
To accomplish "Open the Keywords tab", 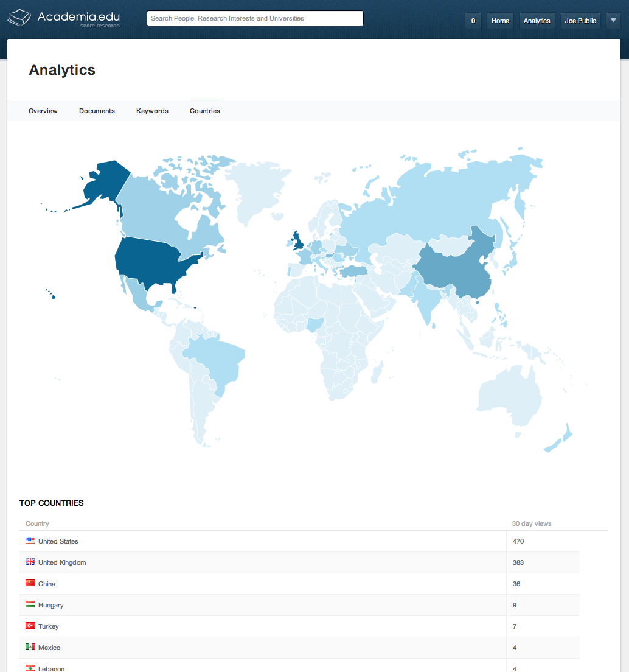I will 152,111.
